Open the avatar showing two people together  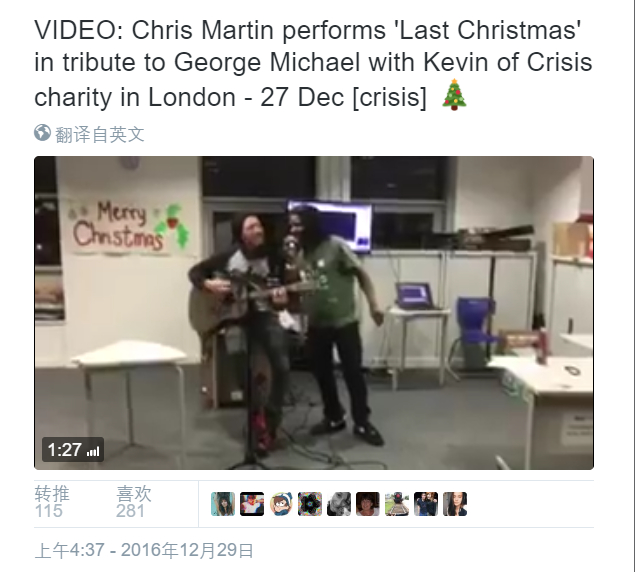[x=426, y=504]
